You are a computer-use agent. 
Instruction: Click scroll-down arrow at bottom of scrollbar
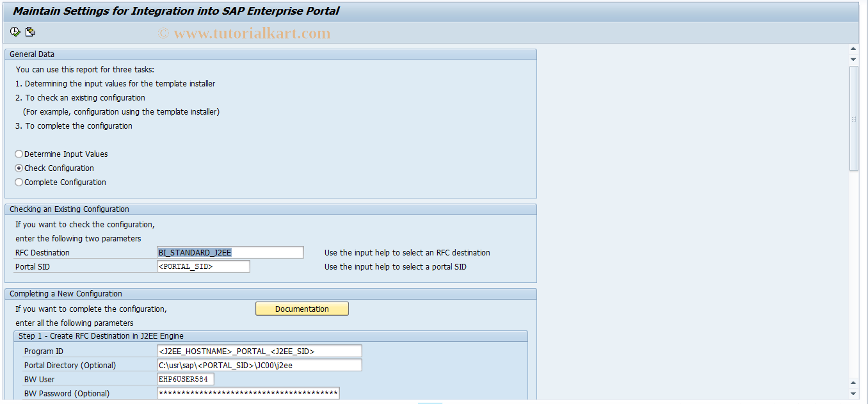tap(853, 393)
